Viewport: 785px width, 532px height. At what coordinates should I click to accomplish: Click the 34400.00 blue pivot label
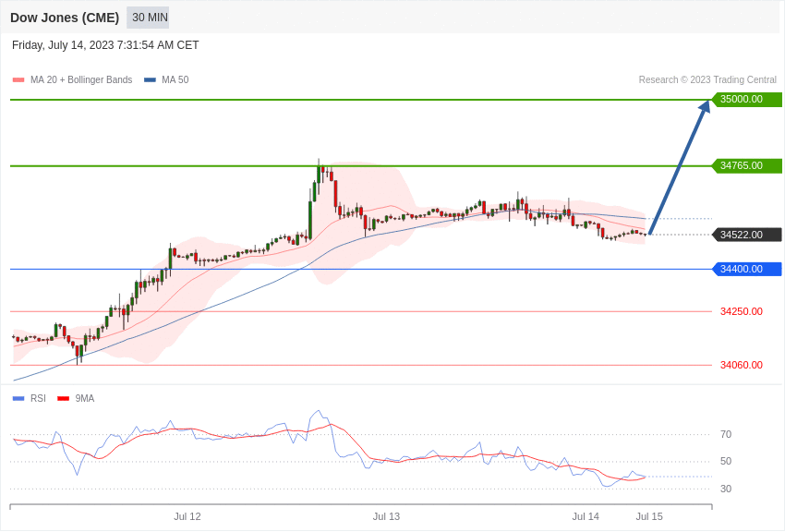(746, 270)
